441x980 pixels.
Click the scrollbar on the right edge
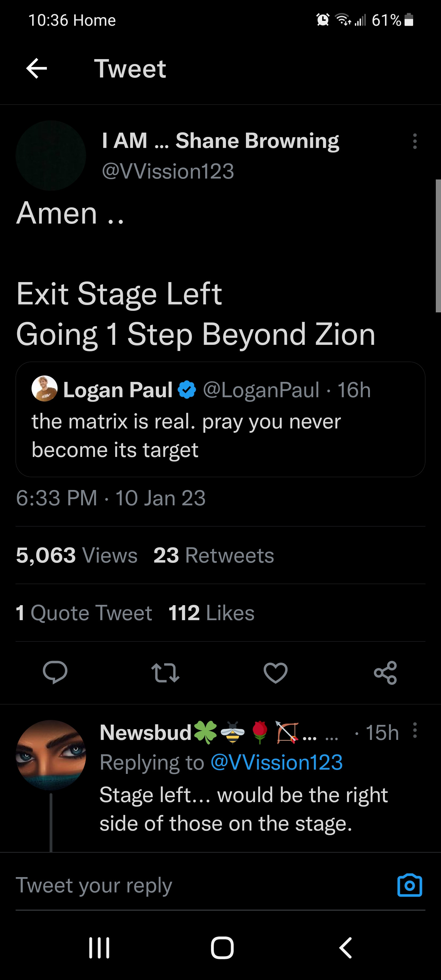438,246
